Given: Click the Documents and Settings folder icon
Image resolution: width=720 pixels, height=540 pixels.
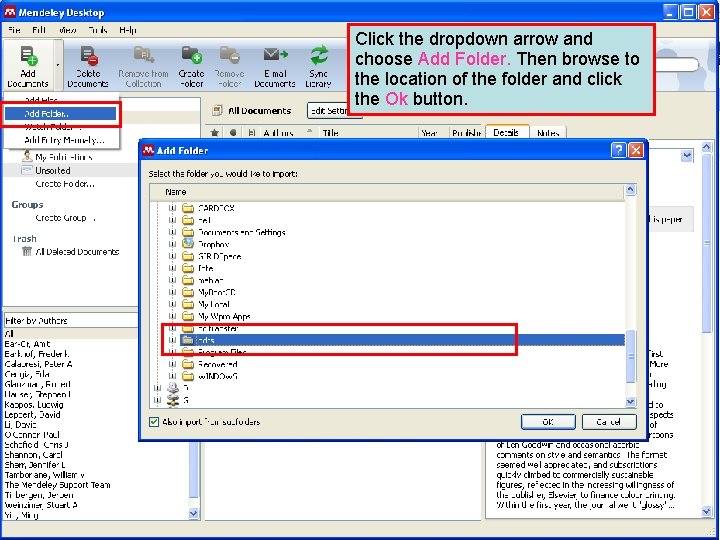Looking at the screenshot, I should [x=187, y=232].
